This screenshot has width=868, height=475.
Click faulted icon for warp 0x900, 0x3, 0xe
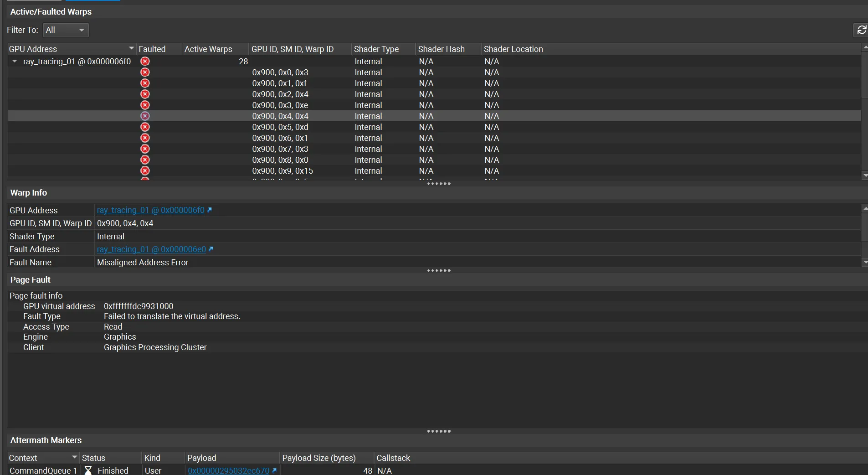(x=145, y=105)
